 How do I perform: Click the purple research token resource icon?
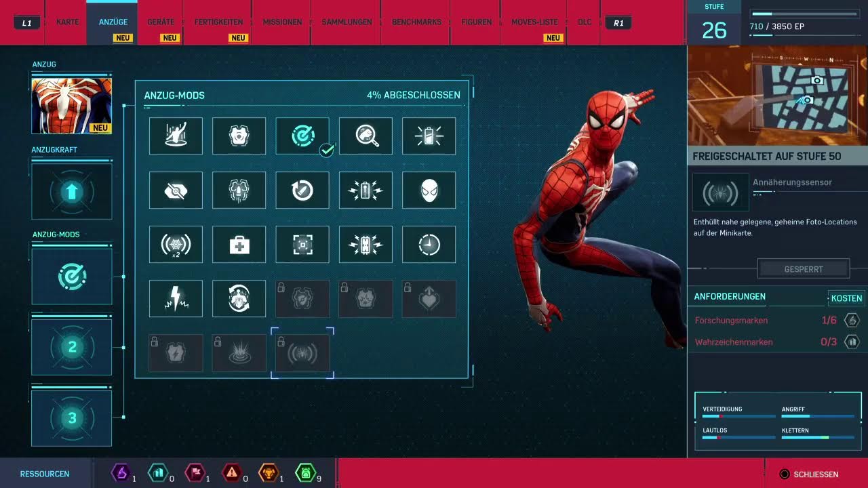[x=121, y=472]
